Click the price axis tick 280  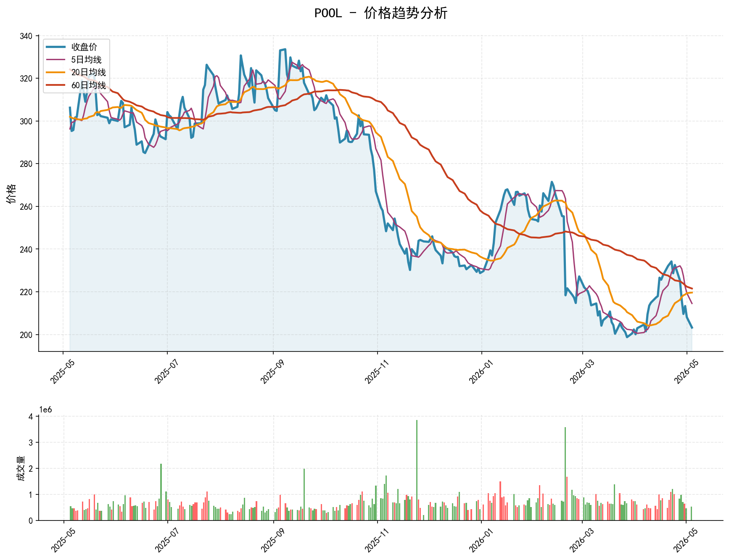26,164
